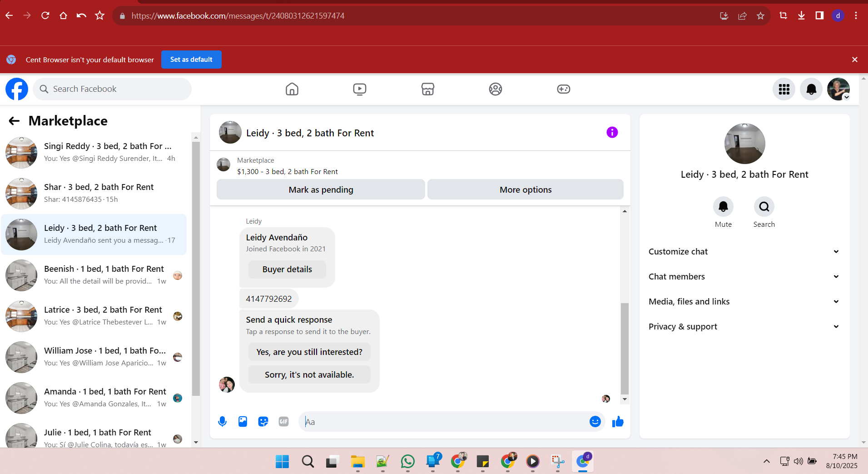Open Windows Start menu

282,462
